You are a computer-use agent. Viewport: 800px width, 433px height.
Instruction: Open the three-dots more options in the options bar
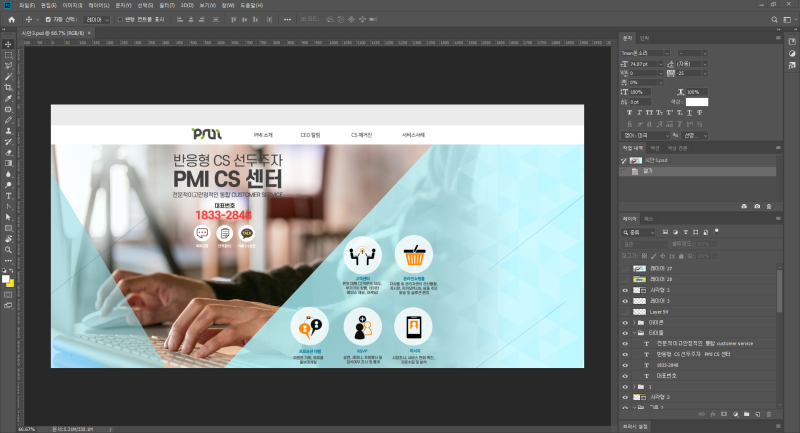(x=287, y=19)
